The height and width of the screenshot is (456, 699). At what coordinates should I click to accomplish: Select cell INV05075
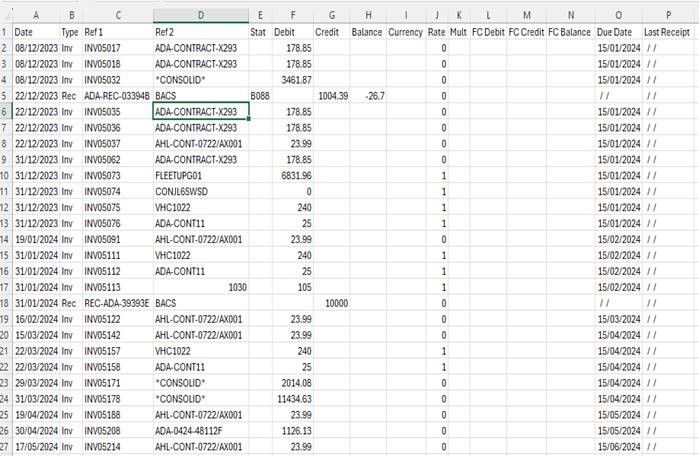118,208
